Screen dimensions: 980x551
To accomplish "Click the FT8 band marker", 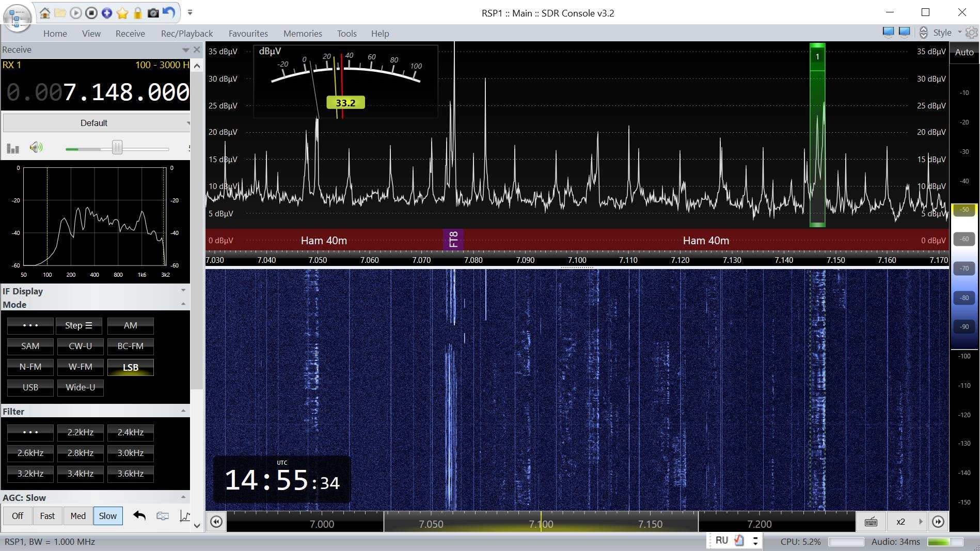I will coord(453,240).
